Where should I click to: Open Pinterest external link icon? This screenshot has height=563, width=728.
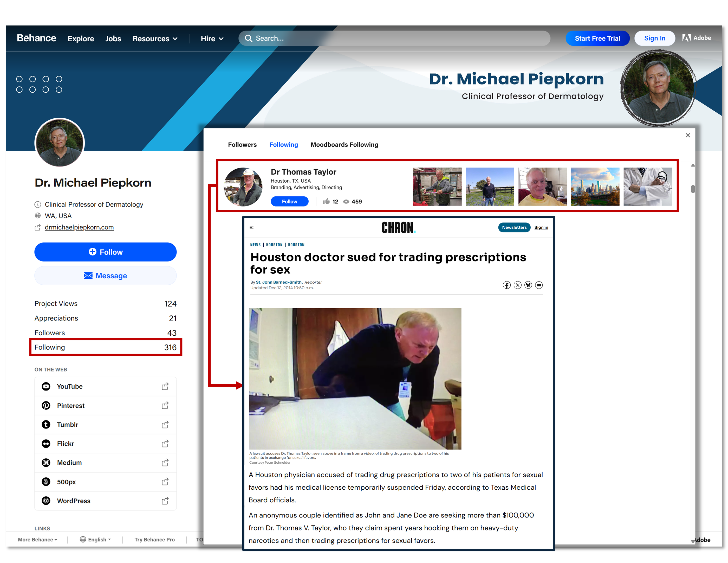point(165,405)
